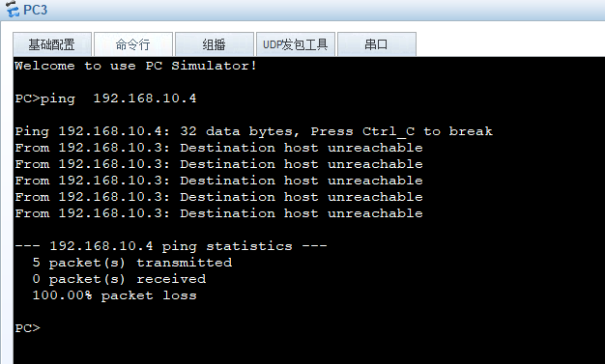Click the 'Welcome to use PC Simulator!' line
This screenshot has width=605, height=364.
pyautogui.click(x=135, y=66)
